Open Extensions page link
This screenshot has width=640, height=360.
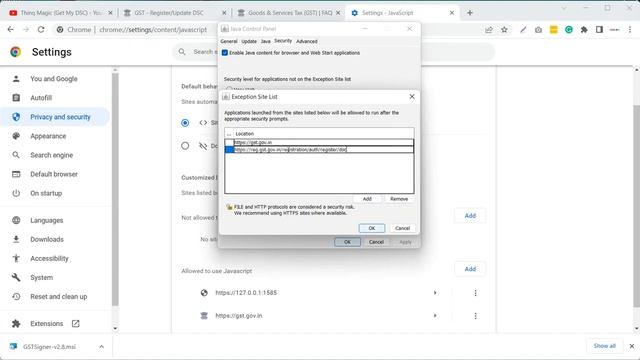(47, 324)
